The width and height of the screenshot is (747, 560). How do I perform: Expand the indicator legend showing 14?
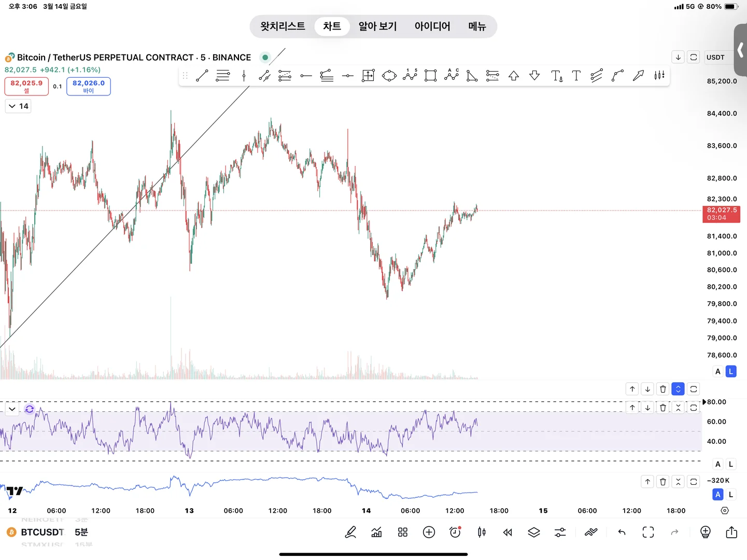18,106
